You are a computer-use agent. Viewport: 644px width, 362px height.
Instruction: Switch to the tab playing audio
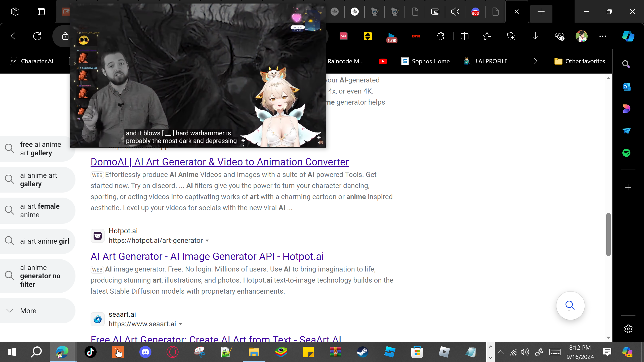[x=455, y=12]
